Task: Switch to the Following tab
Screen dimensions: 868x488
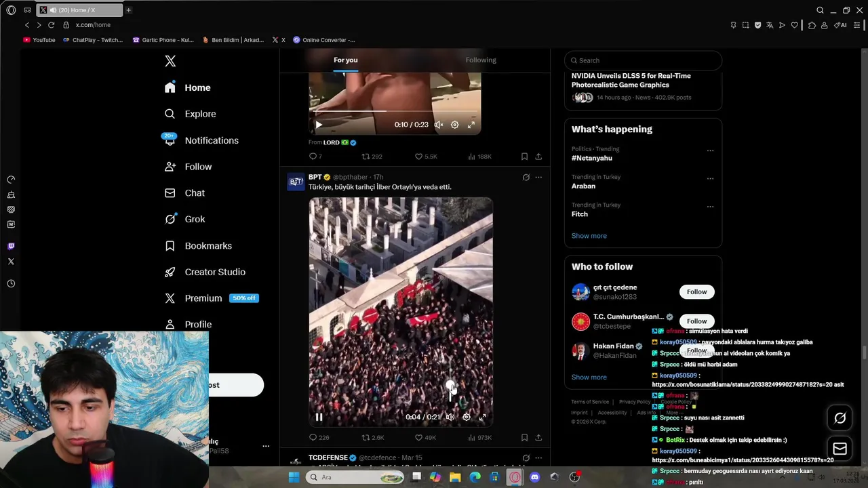Action: (x=481, y=60)
